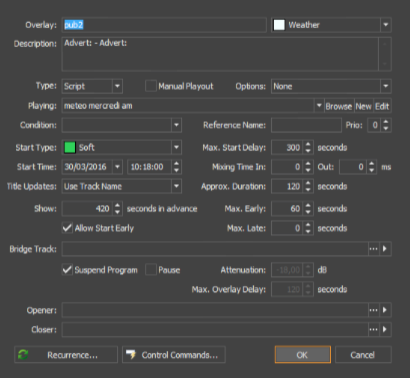Click the Browse button for Playing

click(339, 106)
